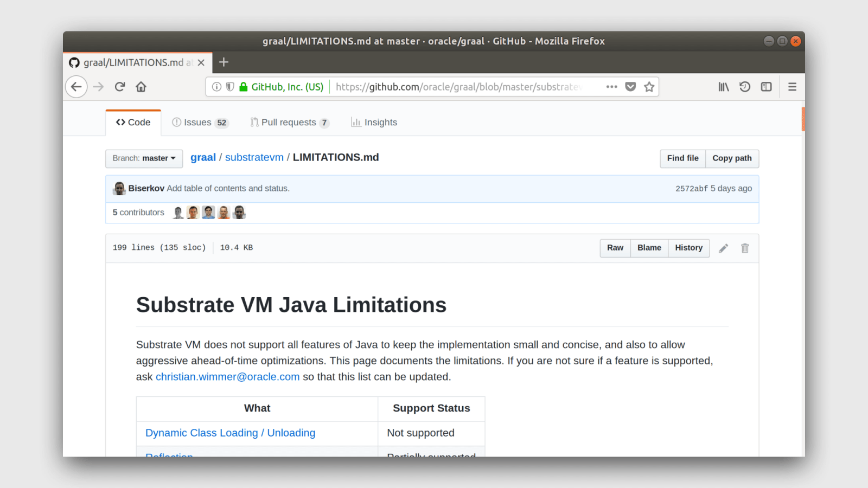Click the "10.4 KB" file size text
The width and height of the screenshot is (868, 488).
pyautogui.click(x=237, y=248)
